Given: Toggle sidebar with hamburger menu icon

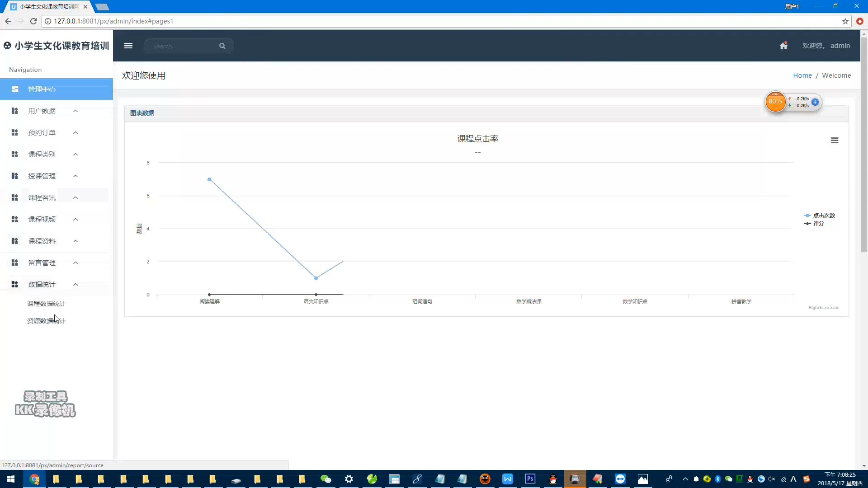Looking at the screenshot, I should point(128,46).
